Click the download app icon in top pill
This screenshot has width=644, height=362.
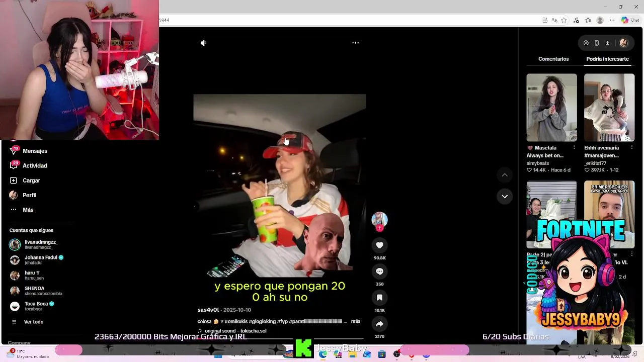pyautogui.click(x=607, y=43)
